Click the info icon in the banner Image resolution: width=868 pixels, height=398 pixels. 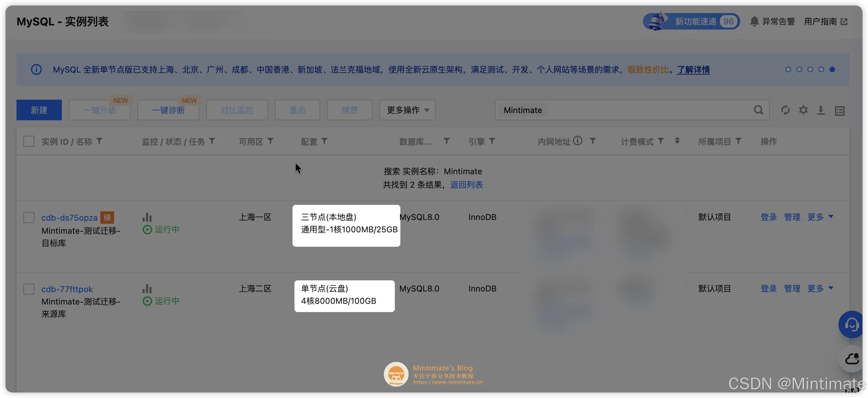click(36, 69)
